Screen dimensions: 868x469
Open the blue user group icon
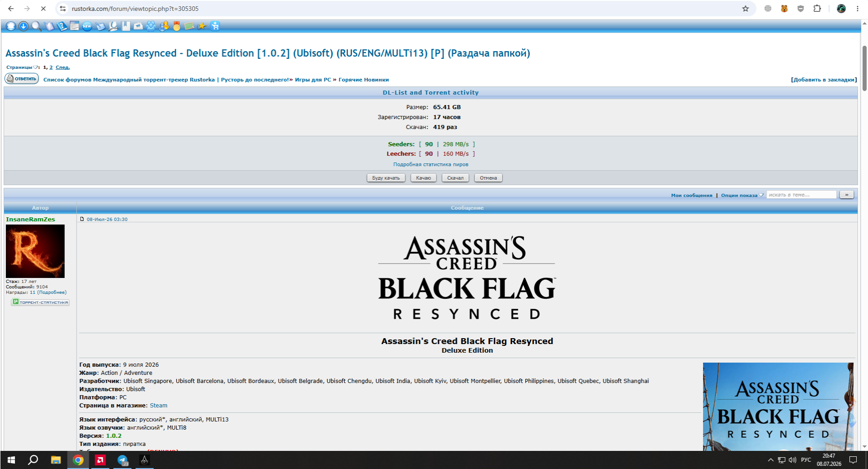coord(151,26)
